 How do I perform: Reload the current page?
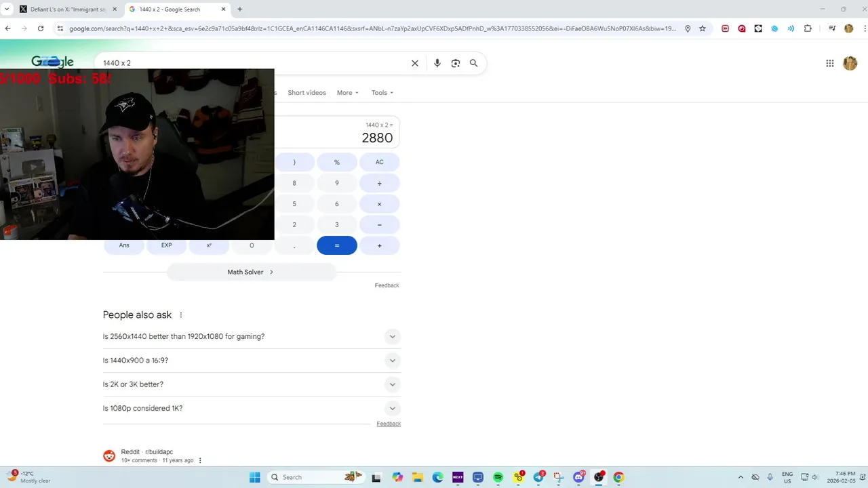pyautogui.click(x=41, y=28)
